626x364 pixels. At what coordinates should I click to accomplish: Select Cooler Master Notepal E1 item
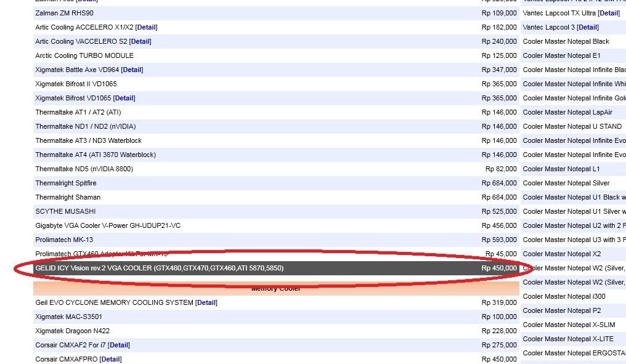tap(561, 55)
